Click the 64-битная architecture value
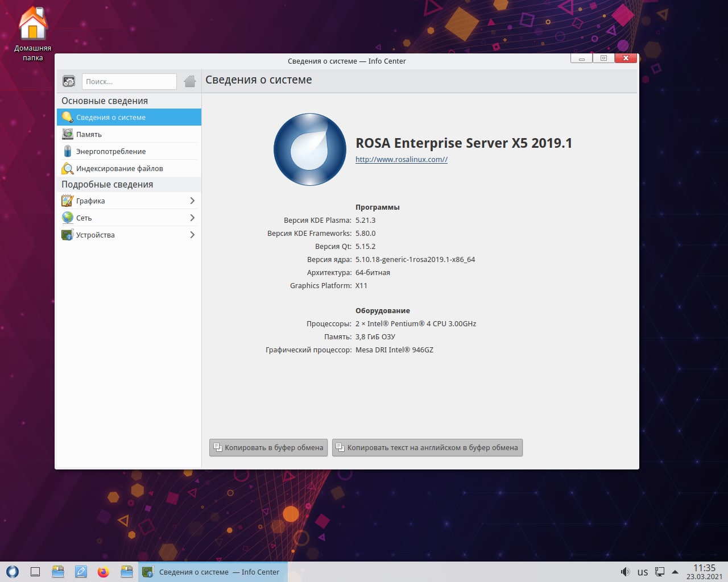The image size is (728, 582). click(x=373, y=272)
